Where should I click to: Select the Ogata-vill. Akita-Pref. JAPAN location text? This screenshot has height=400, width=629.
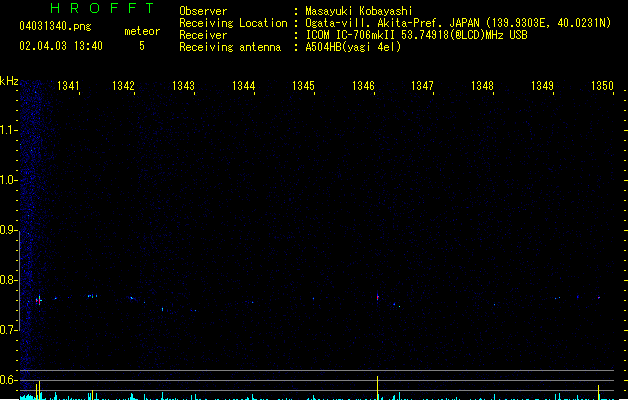pyautogui.click(x=458, y=23)
